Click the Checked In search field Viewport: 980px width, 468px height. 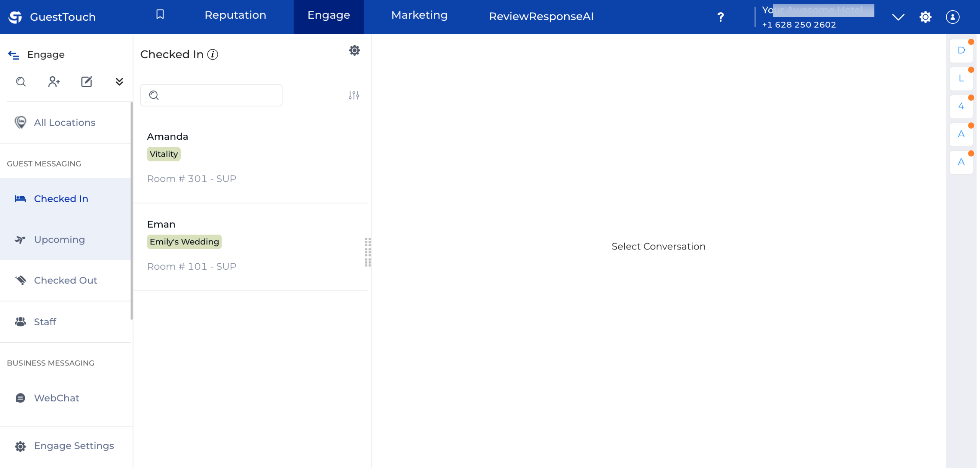211,95
